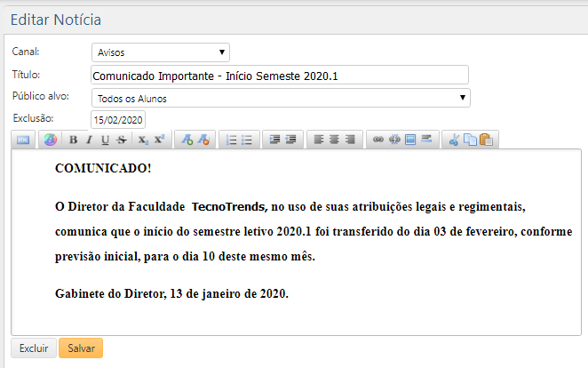The image size is (588, 368).
Task: Paste from clipboard
Action: 486,140
